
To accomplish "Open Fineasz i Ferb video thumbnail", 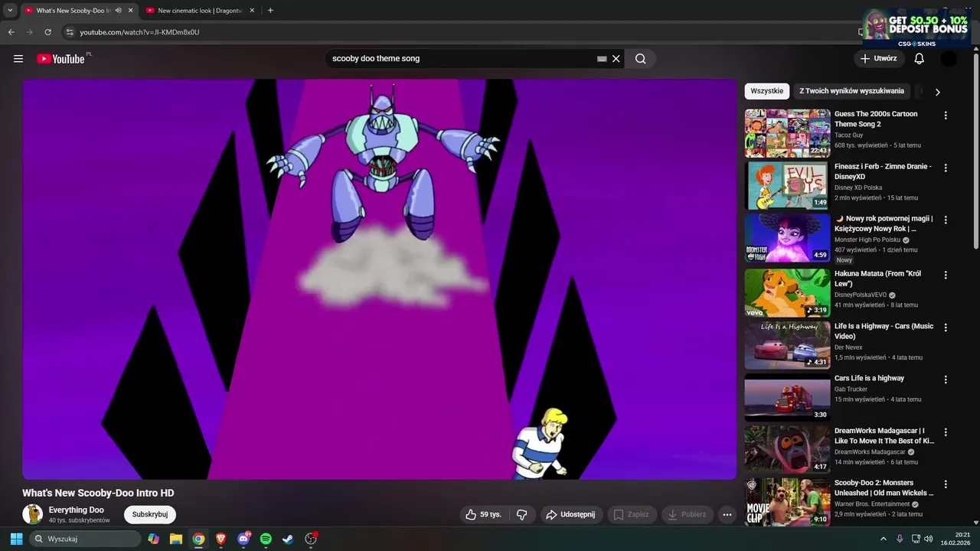I will click(x=787, y=185).
